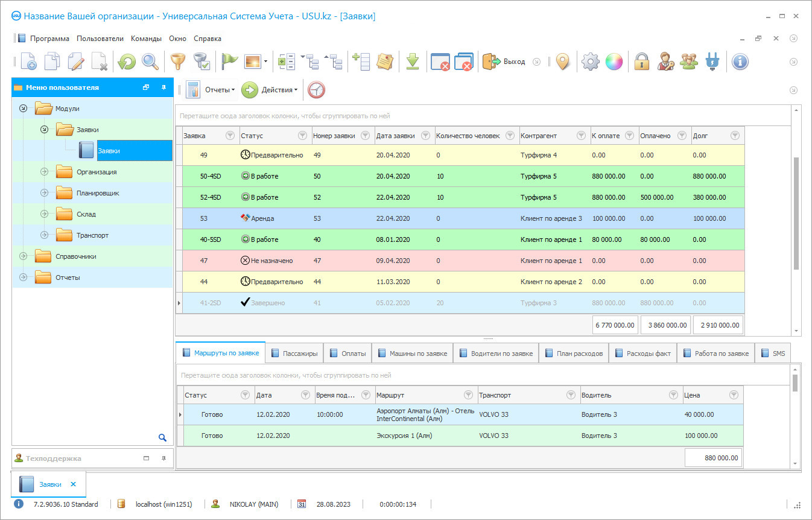Screen dimensions: 812x520
Task: Open filter for Статус column in requests grid
Action: (x=303, y=136)
